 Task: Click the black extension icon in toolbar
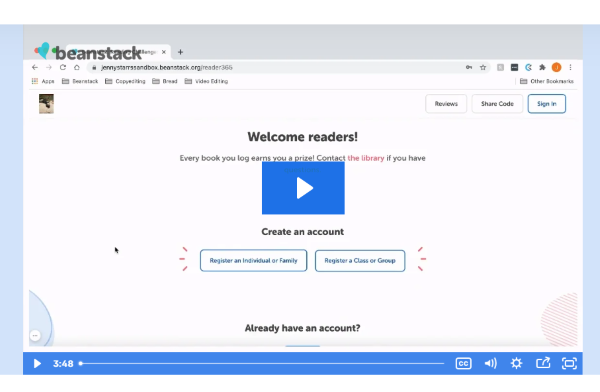[x=514, y=67]
